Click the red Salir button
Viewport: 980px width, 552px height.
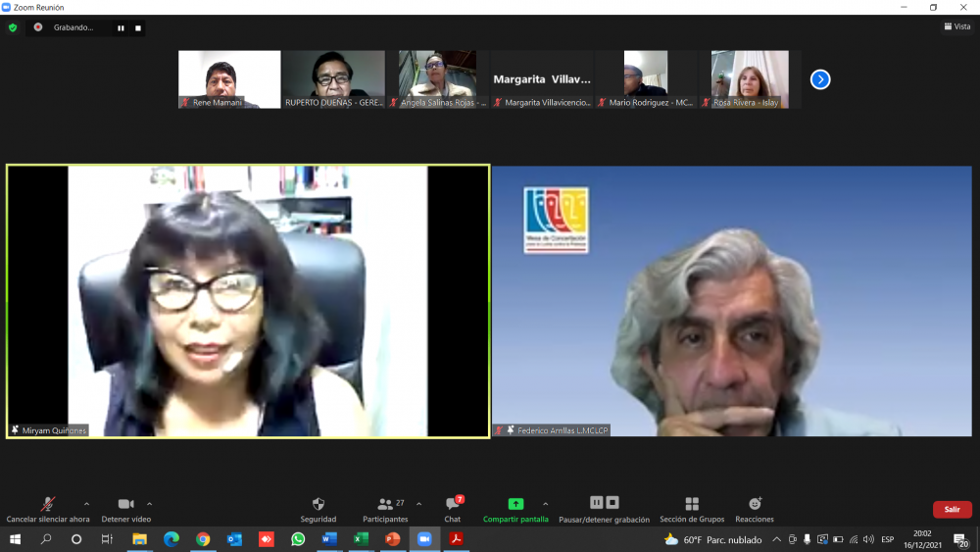(952, 510)
